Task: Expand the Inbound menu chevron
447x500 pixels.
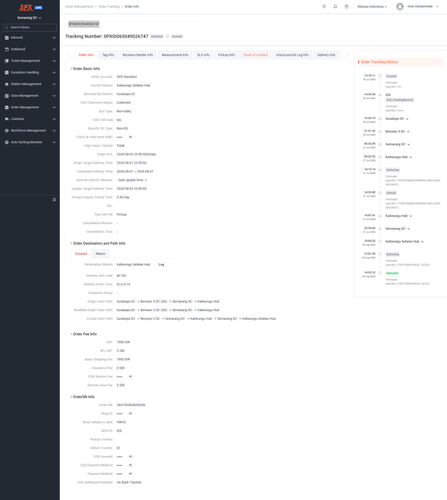Action: 54,38
